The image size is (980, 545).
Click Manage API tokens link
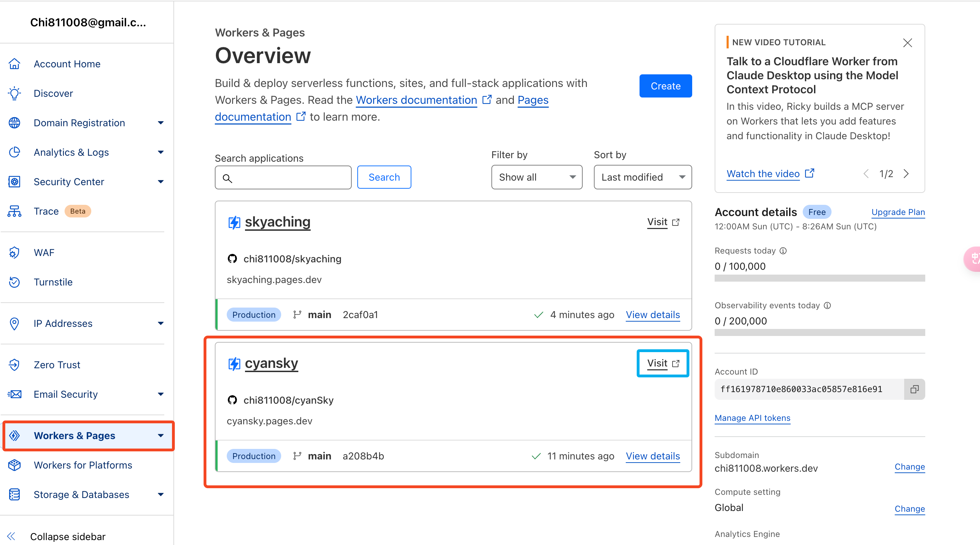pos(752,418)
